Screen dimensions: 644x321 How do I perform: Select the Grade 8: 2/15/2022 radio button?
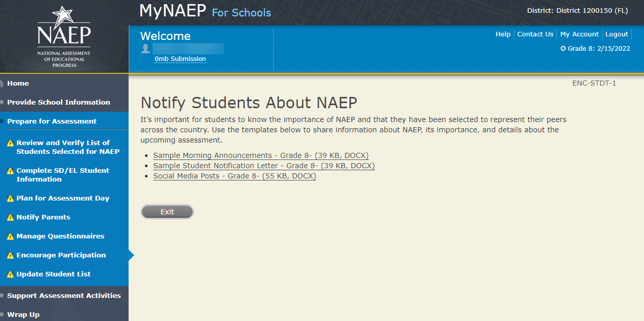point(563,49)
